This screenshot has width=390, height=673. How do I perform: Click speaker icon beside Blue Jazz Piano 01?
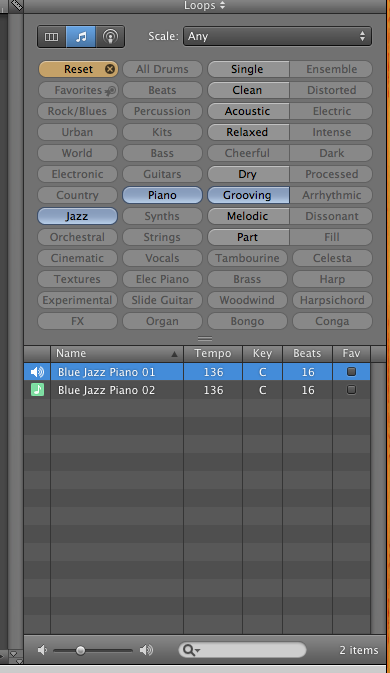(x=37, y=372)
